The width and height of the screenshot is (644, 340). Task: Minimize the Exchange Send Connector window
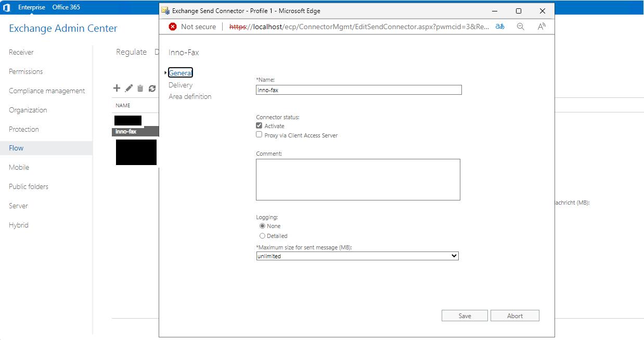point(495,11)
